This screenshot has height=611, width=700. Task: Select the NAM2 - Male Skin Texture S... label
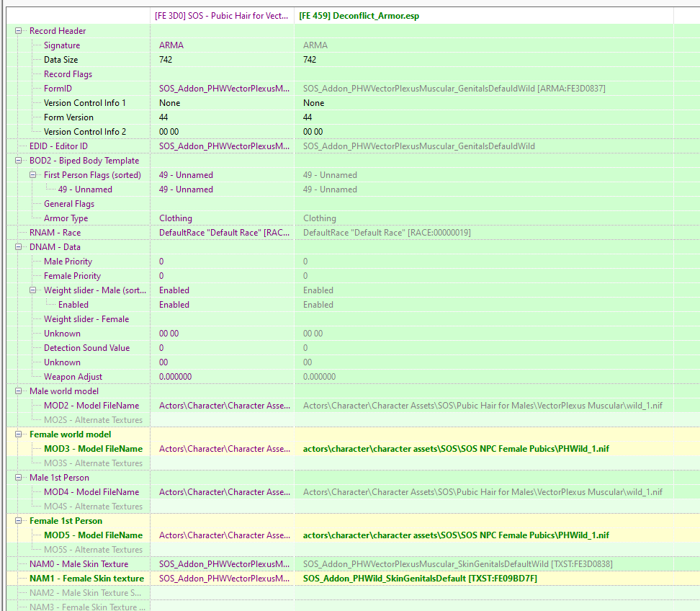pos(85,593)
